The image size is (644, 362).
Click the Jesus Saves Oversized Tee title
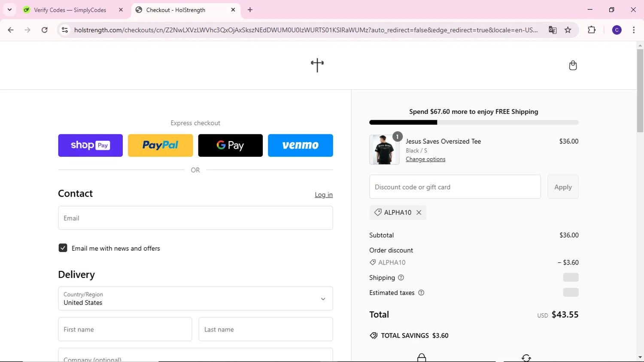444,141
